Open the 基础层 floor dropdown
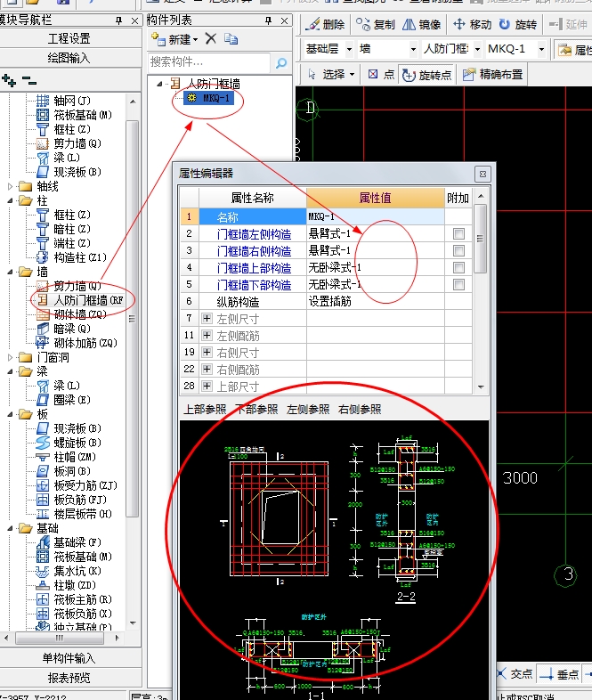This screenshot has width=592, height=700. 349,49
